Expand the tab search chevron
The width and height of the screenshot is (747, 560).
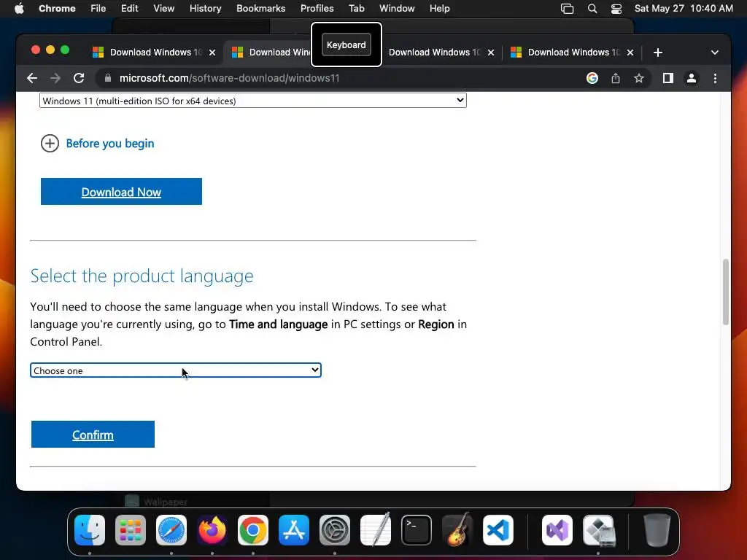pos(715,52)
